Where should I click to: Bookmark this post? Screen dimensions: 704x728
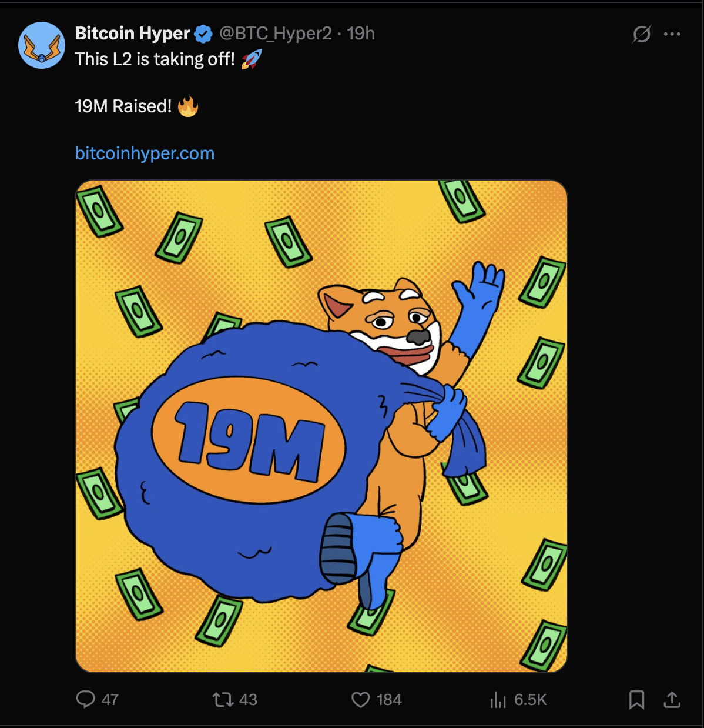coord(636,699)
